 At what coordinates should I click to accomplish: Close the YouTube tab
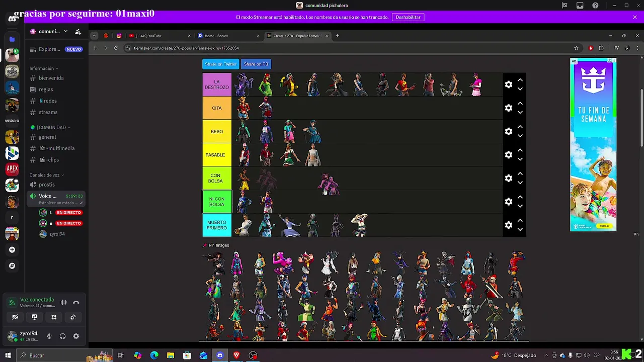(x=189, y=36)
